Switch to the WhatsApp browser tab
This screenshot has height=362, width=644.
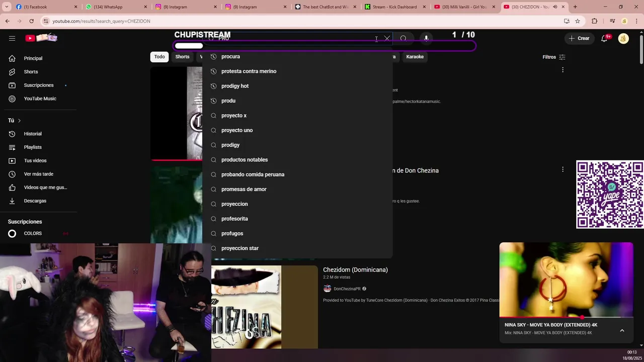(116, 7)
